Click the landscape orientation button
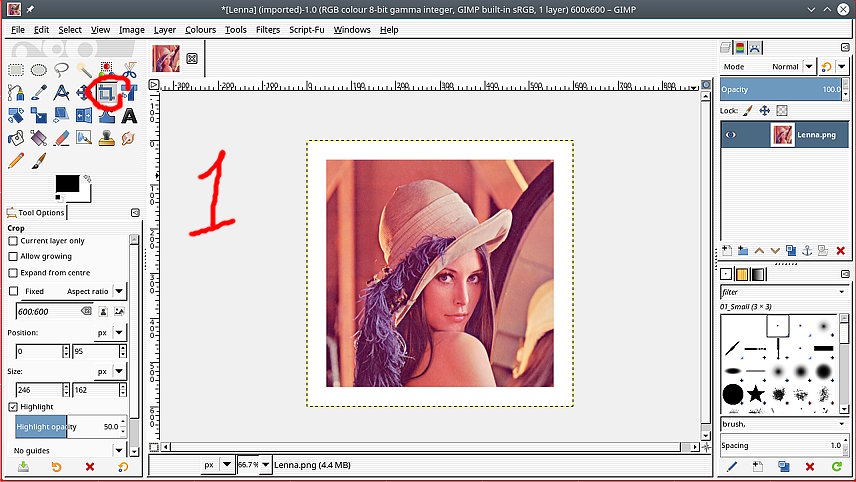 click(119, 311)
